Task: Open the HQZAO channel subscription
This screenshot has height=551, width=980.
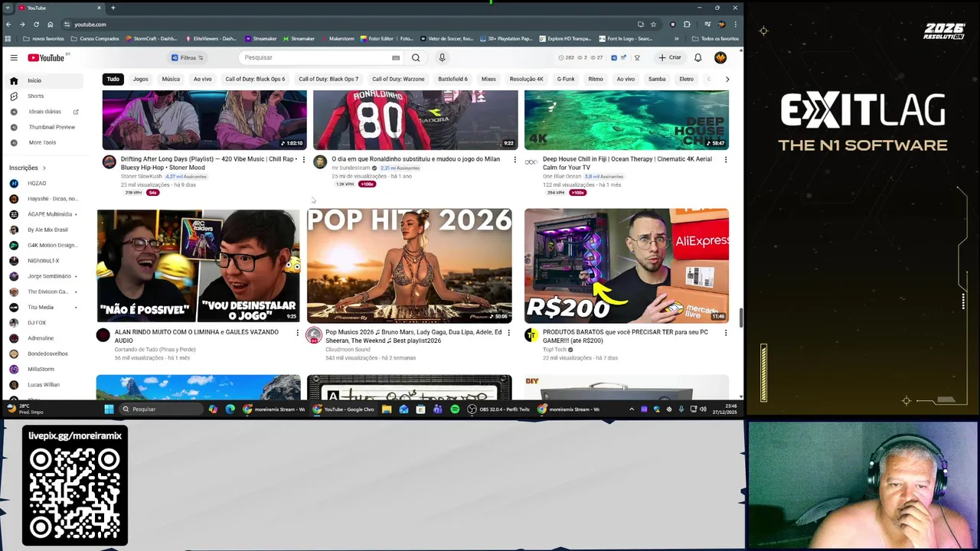Action: point(44,183)
